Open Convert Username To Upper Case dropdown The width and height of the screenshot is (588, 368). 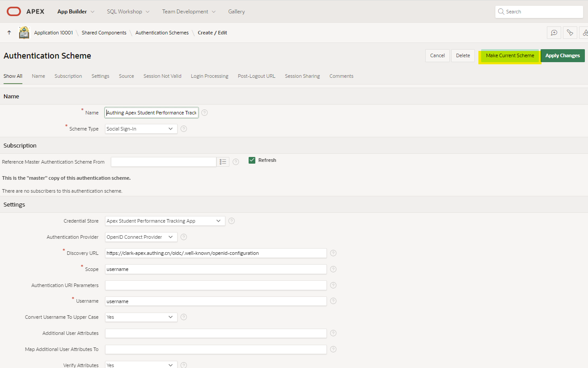pos(141,317)
